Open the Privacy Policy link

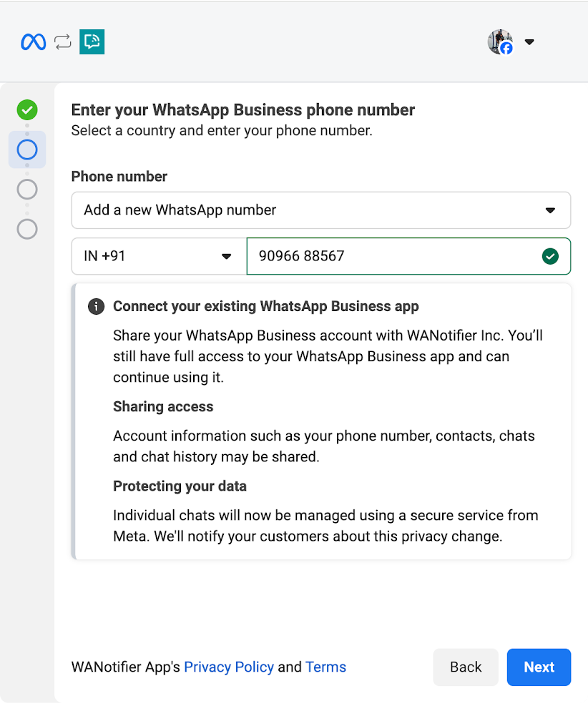tap(229, 667)
